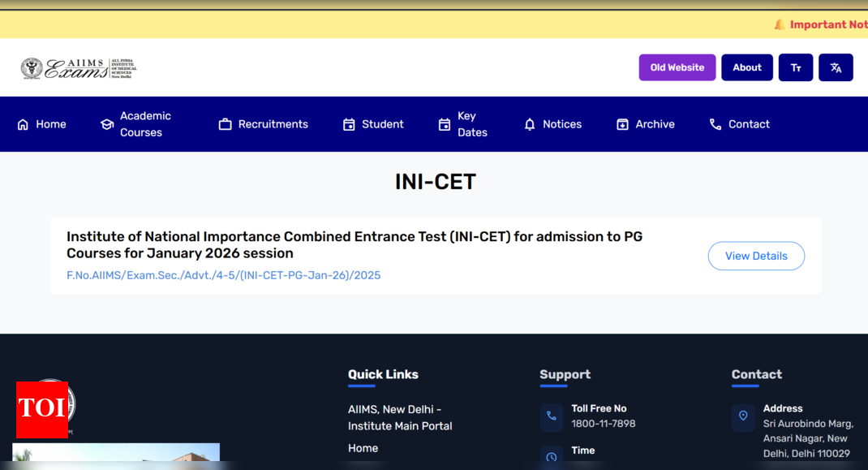Click the calendar icon beside Key Dates
Image resolution: width=868 pixels, height=470 pixels.
[x=445, y=124]
